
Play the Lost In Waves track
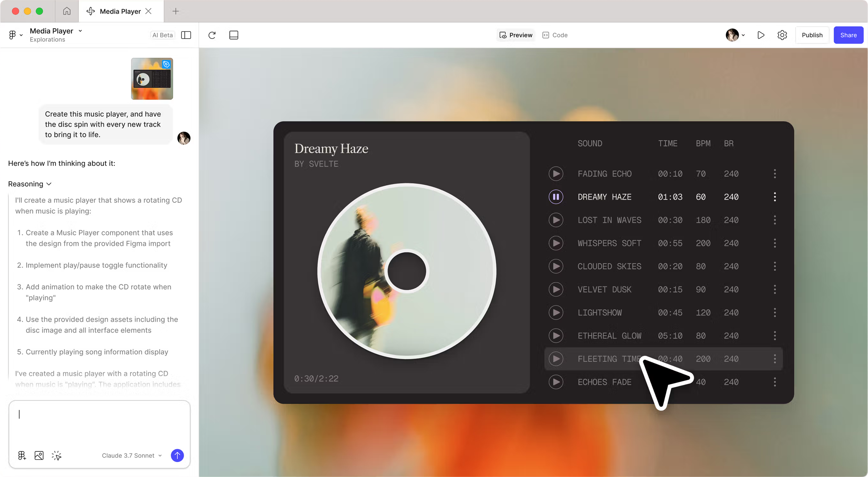tap(556, 220)
